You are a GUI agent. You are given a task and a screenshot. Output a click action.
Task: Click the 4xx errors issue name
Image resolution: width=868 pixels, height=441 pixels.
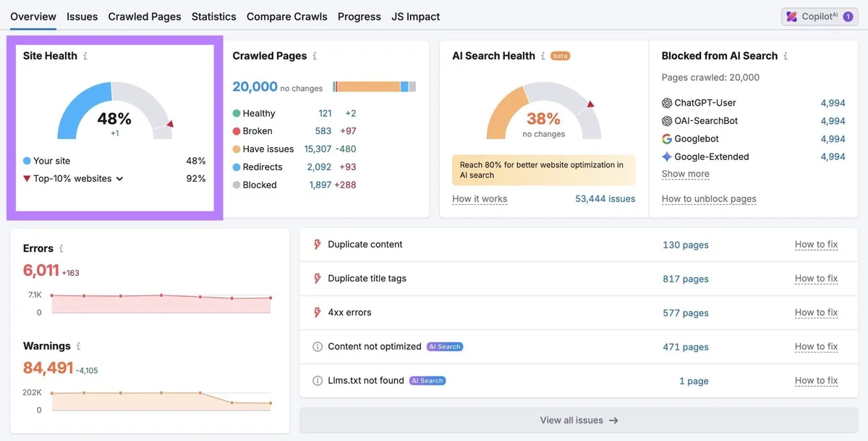pyautogui.click(x=349, y=313)
